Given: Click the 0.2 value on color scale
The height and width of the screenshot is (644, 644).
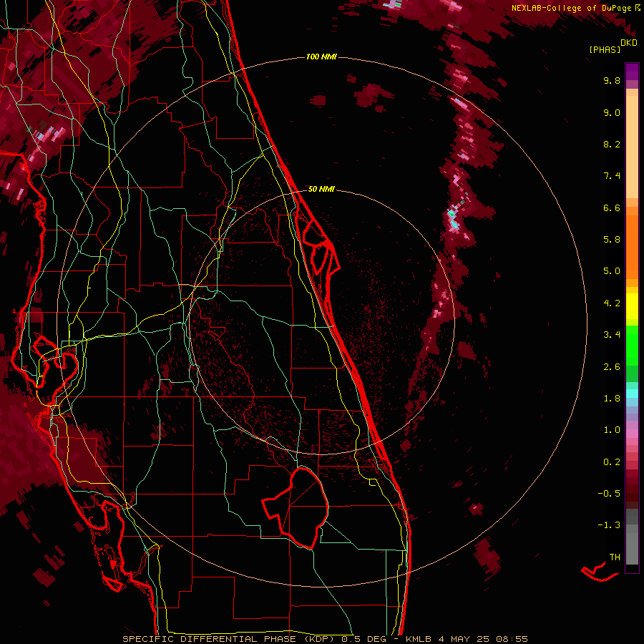Looking at the screenshot, I should click(612, 462).
